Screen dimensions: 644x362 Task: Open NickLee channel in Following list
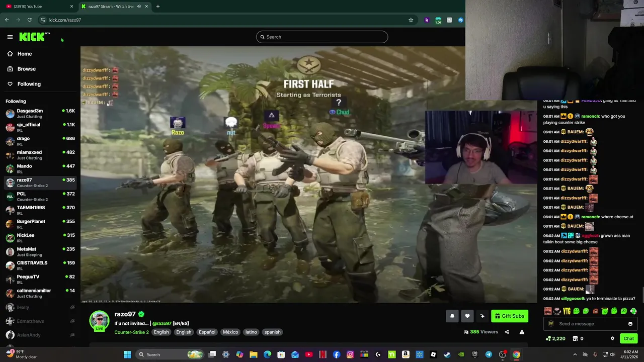click(40, 238)
